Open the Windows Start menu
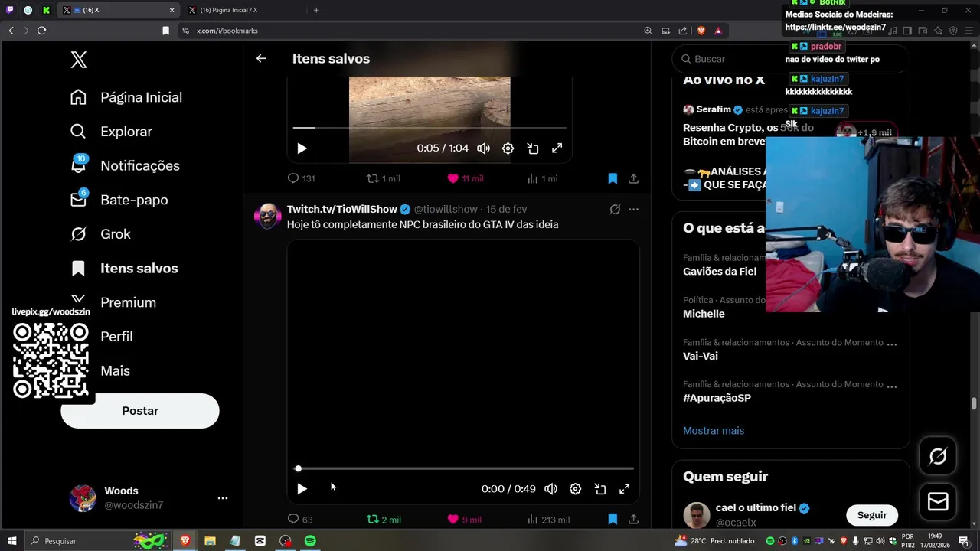 [x=12, y=541]
